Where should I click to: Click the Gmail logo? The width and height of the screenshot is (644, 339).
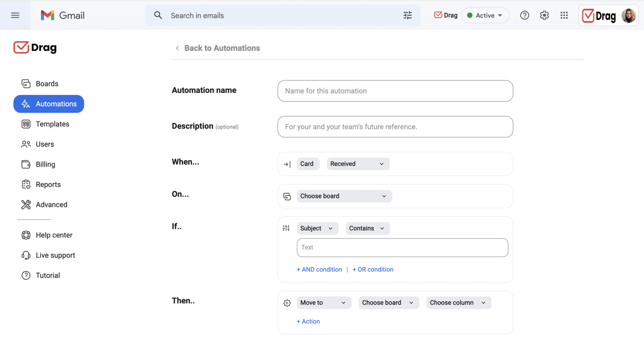tap(62, 15)
